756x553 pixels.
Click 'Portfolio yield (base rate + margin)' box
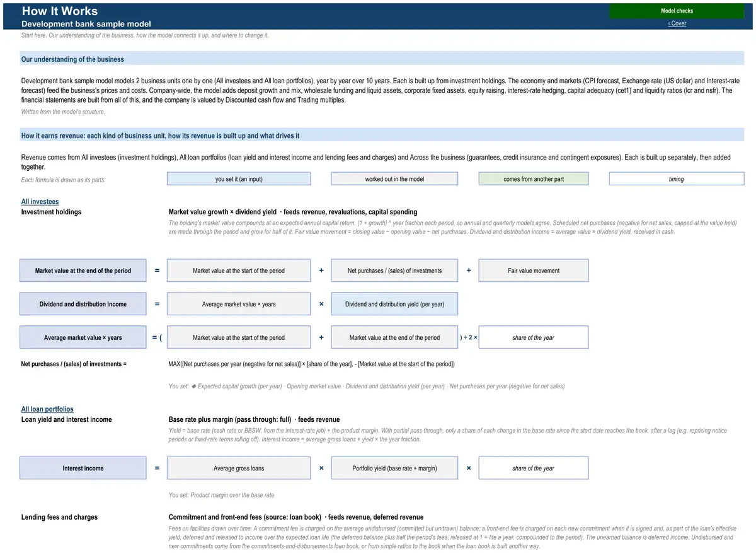394,468
